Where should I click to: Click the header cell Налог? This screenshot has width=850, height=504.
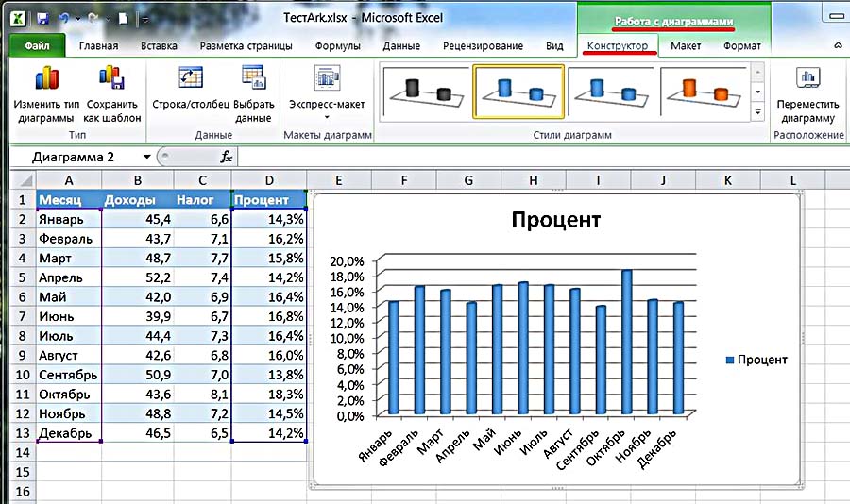[203, 200]
